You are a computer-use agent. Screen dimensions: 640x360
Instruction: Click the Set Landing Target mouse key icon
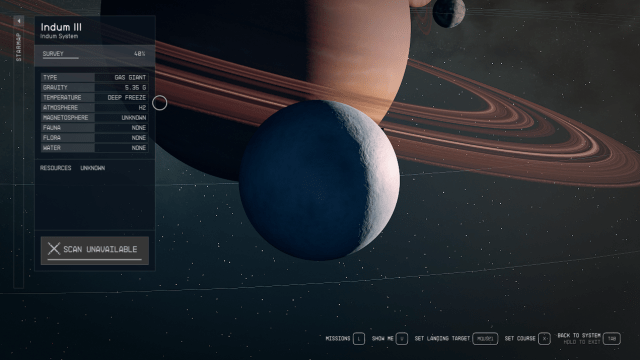pos(485,338)
